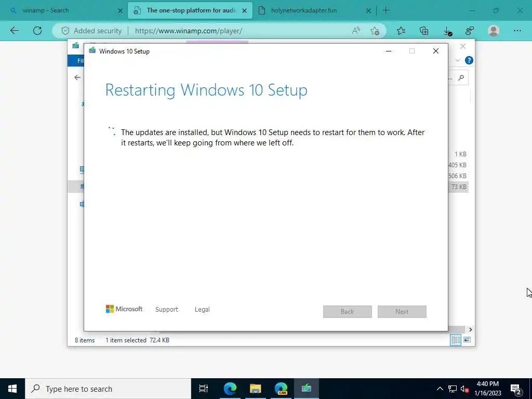
Task: Click the File Explorer search magnifier
Action: click(461, 78)
